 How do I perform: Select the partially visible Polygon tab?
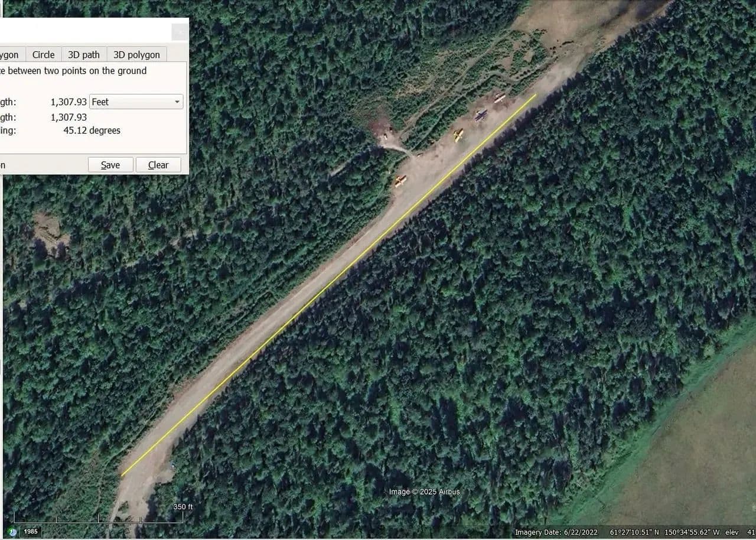point(12,54)
